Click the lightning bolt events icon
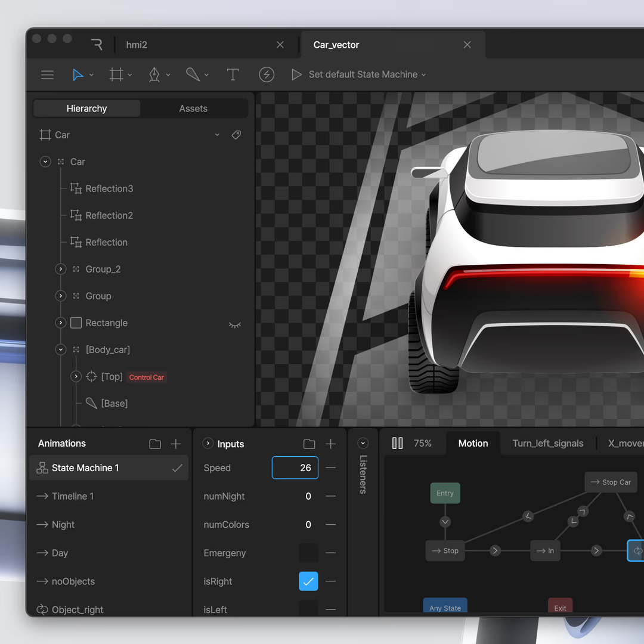Screen dimensions: 644x644 click(x=267, y=75)
